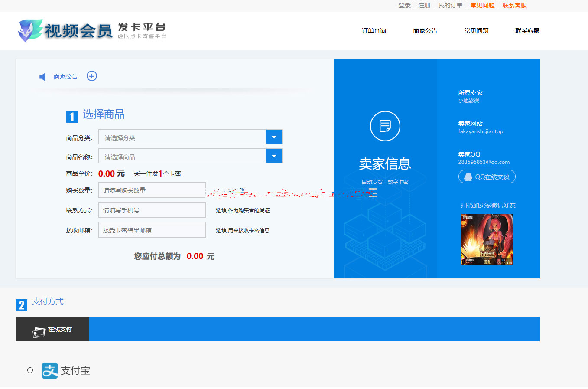The image size is (588, 389).
Task: Click the step 1 number badge
Action: [x=72, y=117]
